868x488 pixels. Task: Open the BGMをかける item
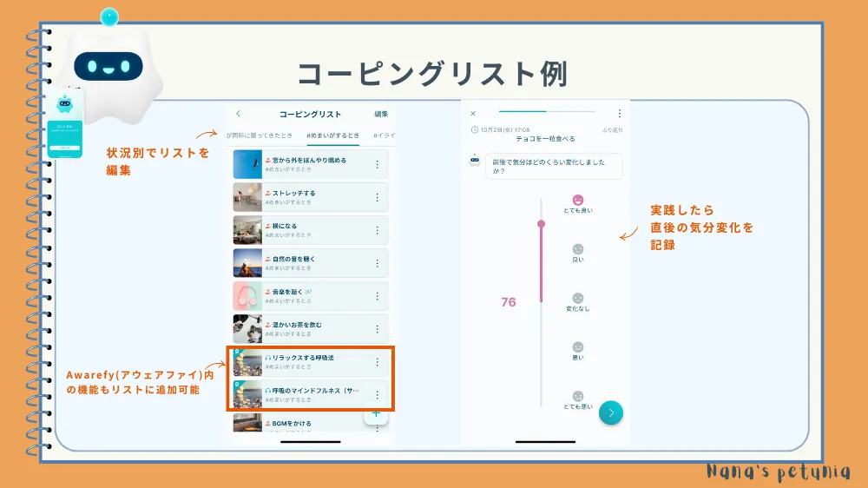(311, 423)
